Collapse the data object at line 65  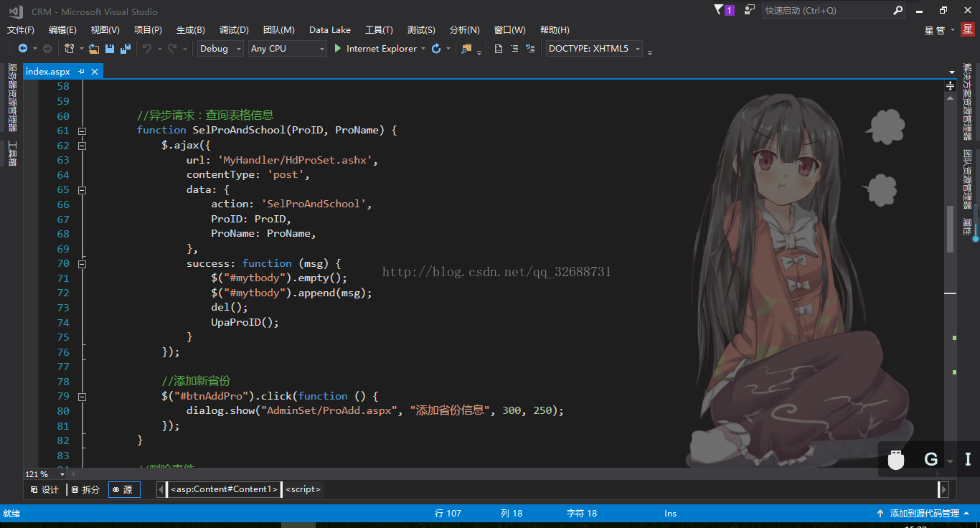coord(82,190)
